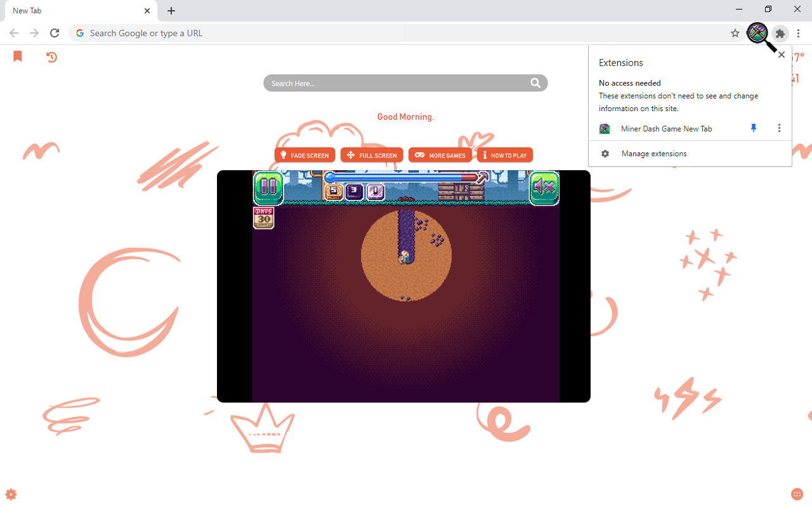Click the Fade Screen button
Image resolution: width=812 pixels, height=508 pixels.
coord(304,155)
